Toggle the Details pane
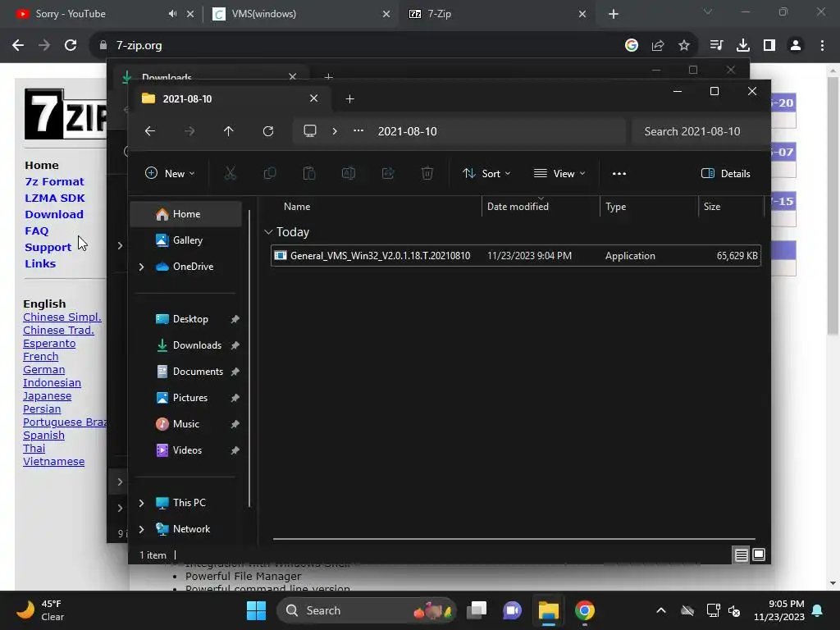Screen dimensions: 840x630 (725, 174)
